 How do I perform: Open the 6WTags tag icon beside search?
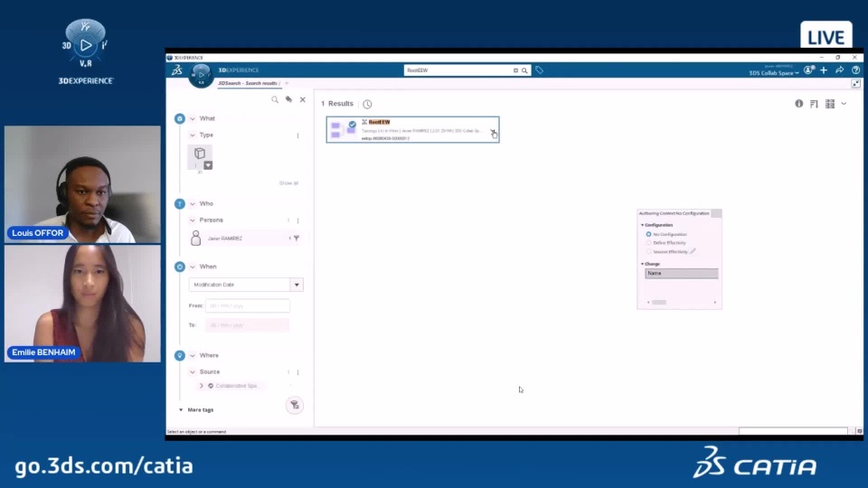(x=539, y=70)
